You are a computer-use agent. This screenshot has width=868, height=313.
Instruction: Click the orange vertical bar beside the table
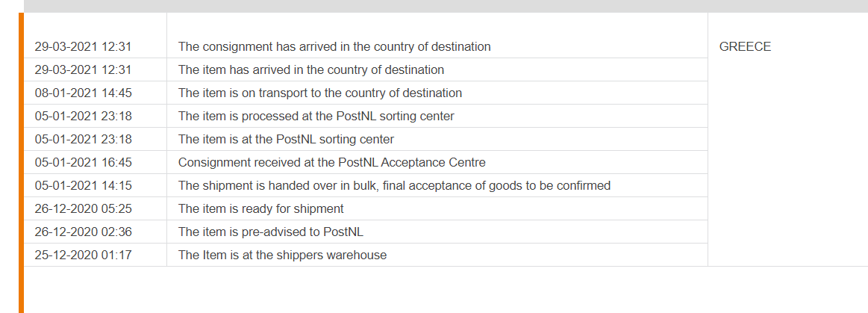pos(21,163)
